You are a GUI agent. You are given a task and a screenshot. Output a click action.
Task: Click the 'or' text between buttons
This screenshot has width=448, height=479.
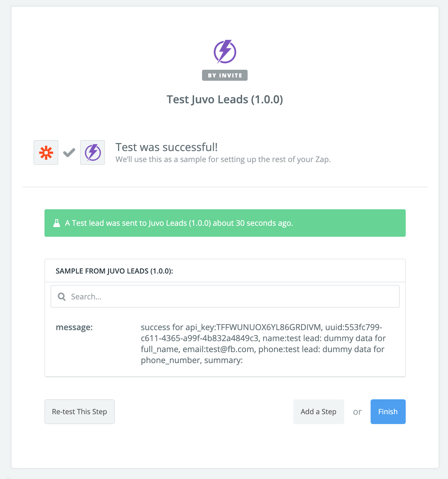coord(357,412)
